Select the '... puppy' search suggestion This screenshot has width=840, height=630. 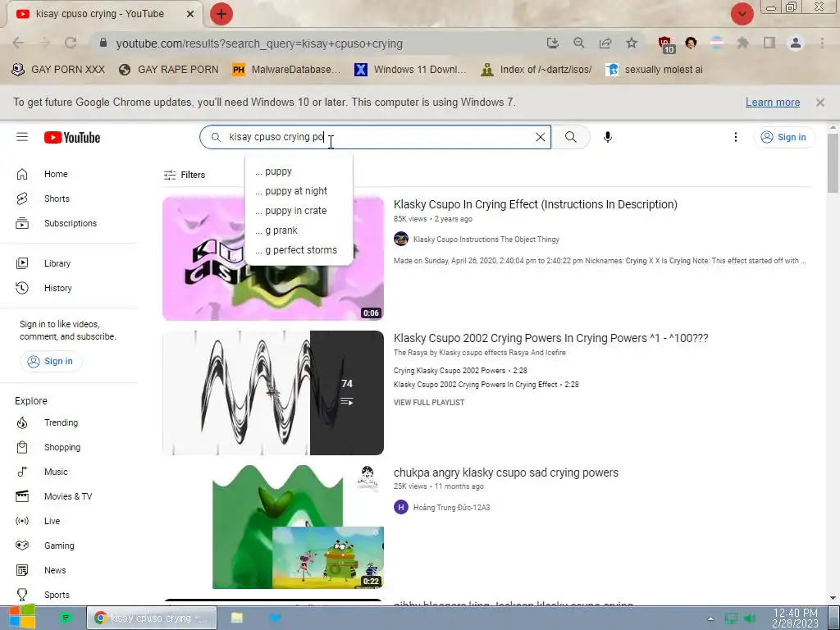(299, 171)
